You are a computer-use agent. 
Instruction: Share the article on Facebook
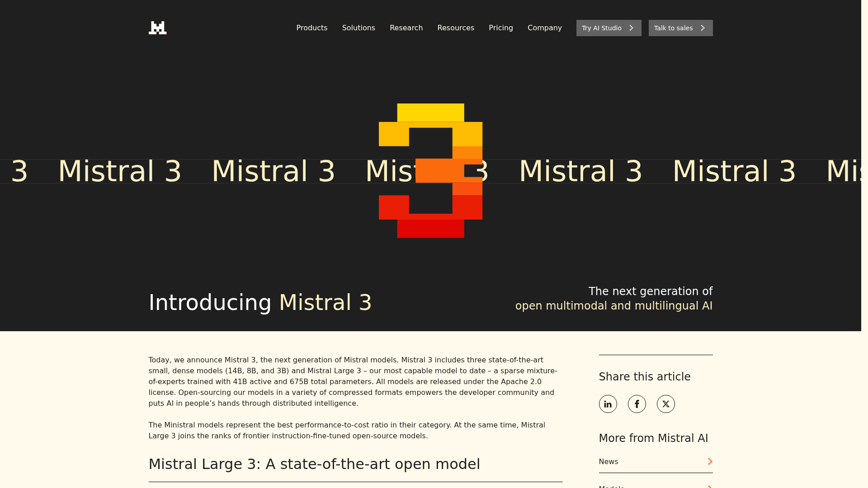tap(637, 404)
